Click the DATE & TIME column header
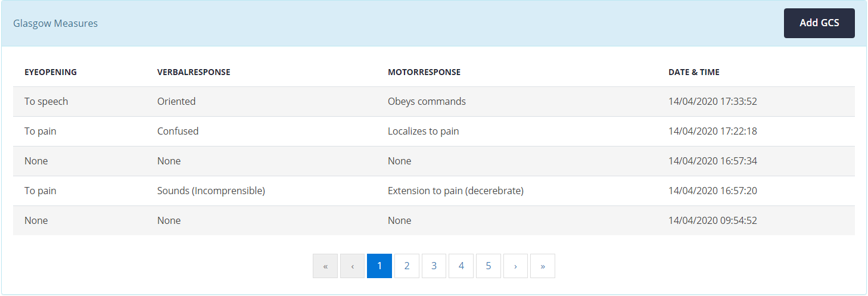The image size is (868, 296). coord(694,72)
